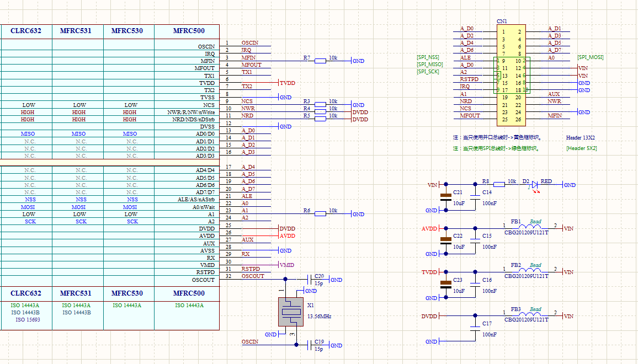Select capacitor C20 symbol

pos(309,279)
